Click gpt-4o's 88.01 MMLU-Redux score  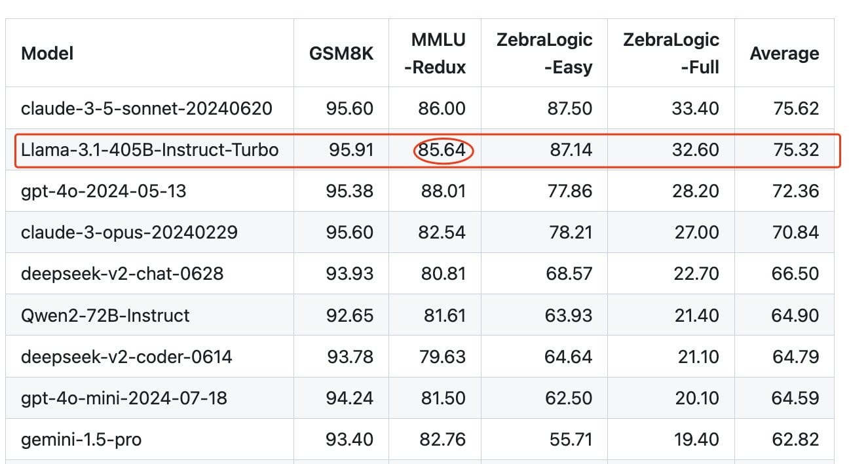click(442, 191)
